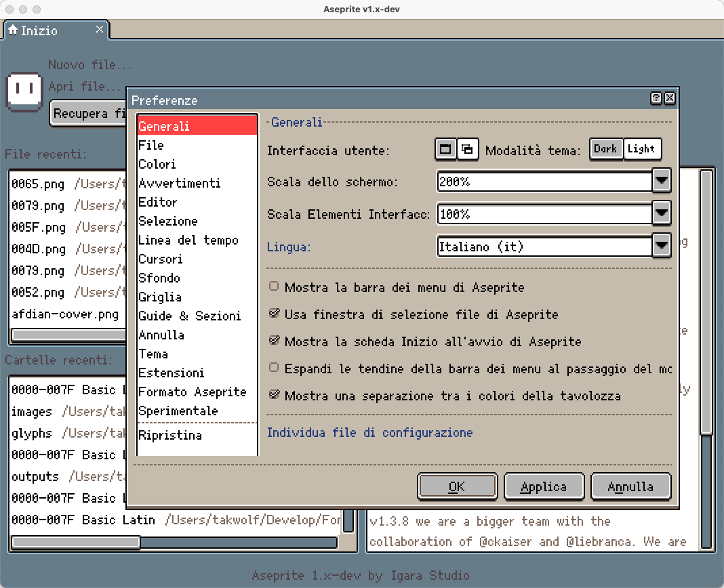Screen dimensions: 724x588
Task: Click the Lingua link label
Action: 289,247
